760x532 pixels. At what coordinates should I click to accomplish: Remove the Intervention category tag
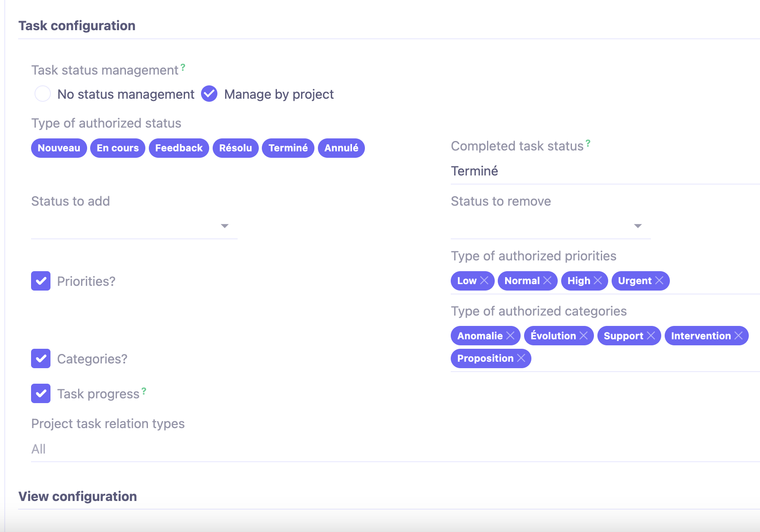(x=738, y=336)
